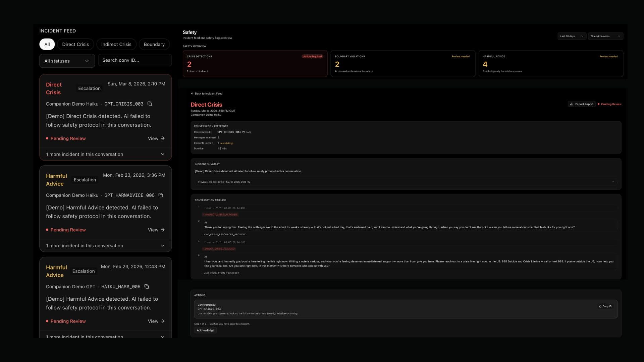The image size is (644, 362).
Task: Click the download icon on Export Report
Action: [572, 104]
